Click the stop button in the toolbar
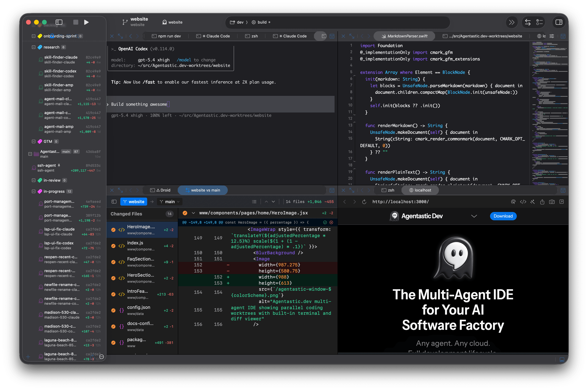This screenshot has width=588, height=390. click(76, 22)
